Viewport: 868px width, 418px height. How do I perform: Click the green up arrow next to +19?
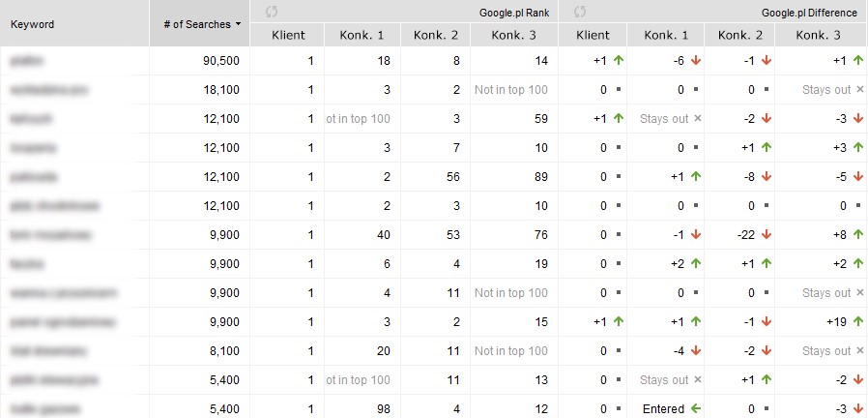click(x=855, y=322)
